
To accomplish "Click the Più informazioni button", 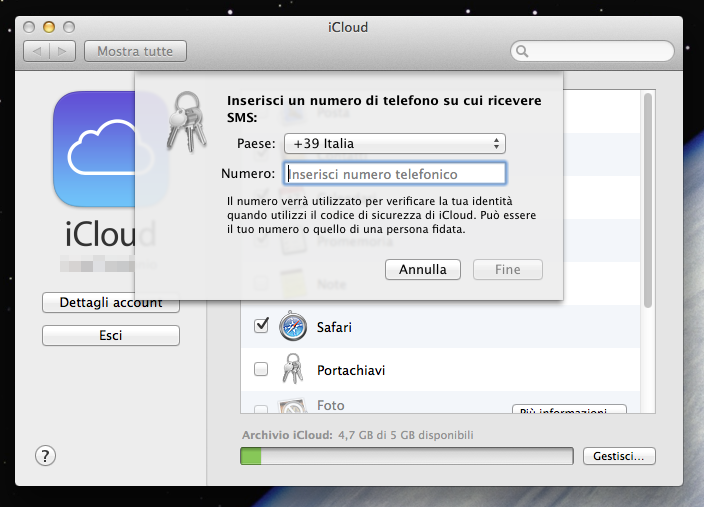I will click(x=569, y=409).
